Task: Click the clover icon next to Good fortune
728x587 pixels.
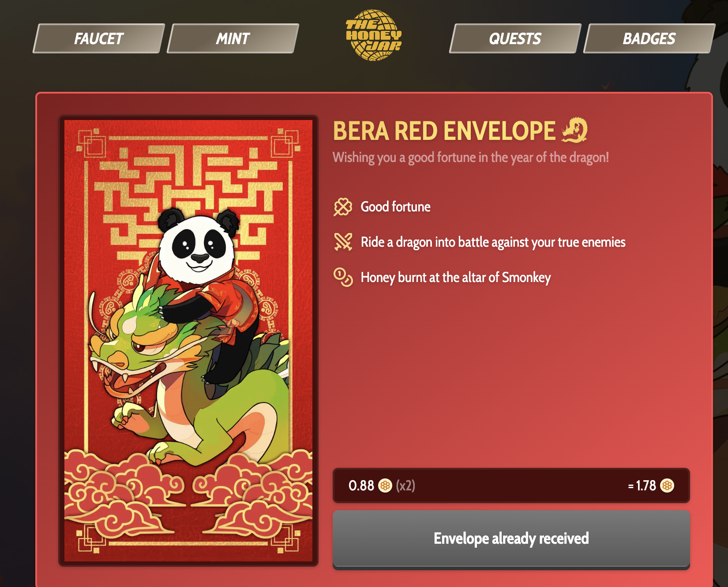Action: 343,207
